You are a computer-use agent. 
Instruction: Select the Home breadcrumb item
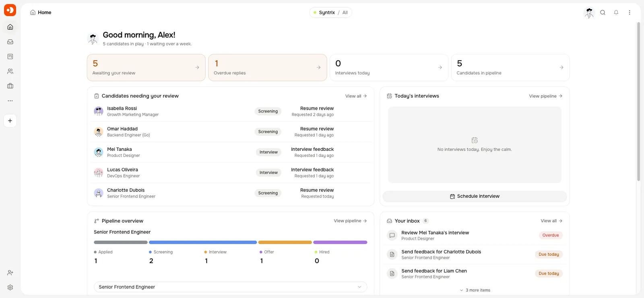41,12
